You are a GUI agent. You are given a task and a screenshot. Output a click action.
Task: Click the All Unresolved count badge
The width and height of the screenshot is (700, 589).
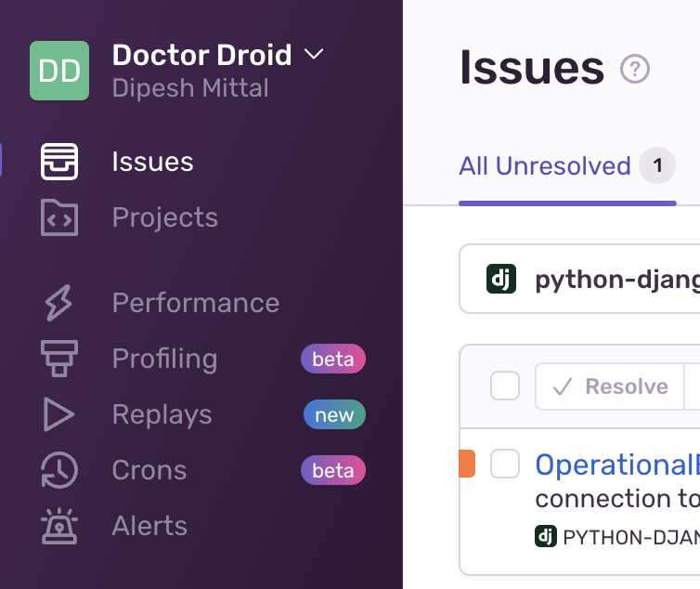point(657,165)
